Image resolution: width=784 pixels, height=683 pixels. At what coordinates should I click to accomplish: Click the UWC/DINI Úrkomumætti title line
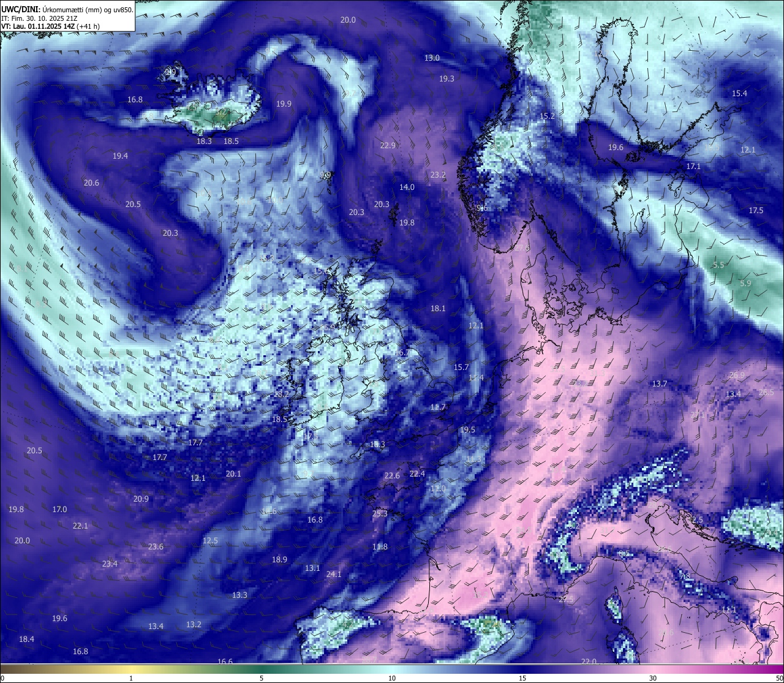[67, 9]
